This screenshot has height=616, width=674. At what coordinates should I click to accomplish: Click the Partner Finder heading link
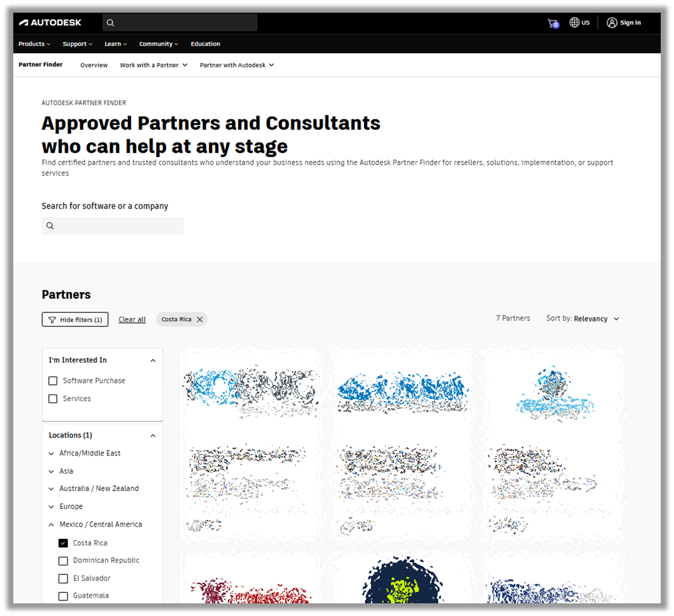click(40, 65)
